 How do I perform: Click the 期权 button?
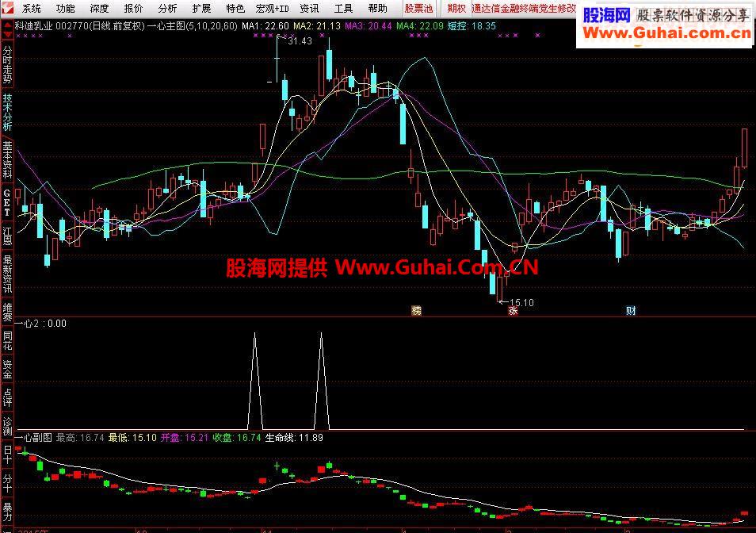(x=456, y=8)
